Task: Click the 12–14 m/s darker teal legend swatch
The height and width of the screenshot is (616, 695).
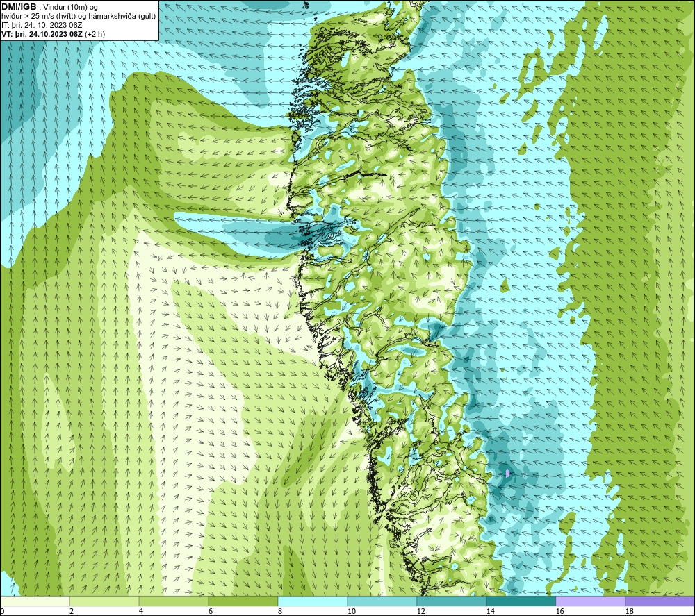Action: pyautogui.click(x=451, y=601)
